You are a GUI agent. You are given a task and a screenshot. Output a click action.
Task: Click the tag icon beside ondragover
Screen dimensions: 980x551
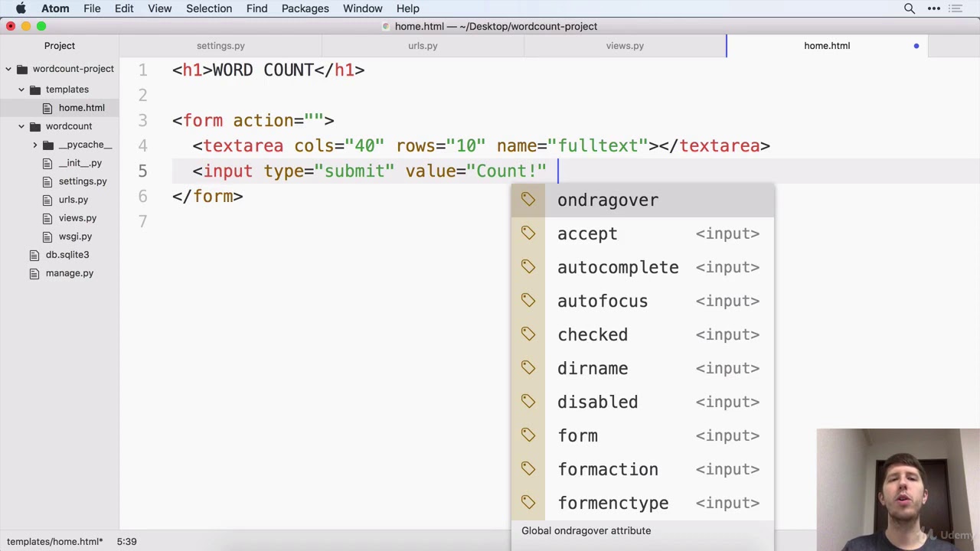pos(528,200)
